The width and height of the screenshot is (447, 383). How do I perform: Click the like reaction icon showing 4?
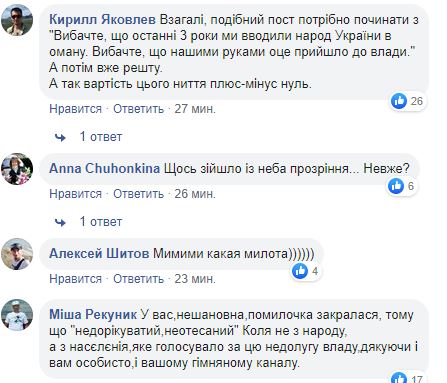coord(300,271)
